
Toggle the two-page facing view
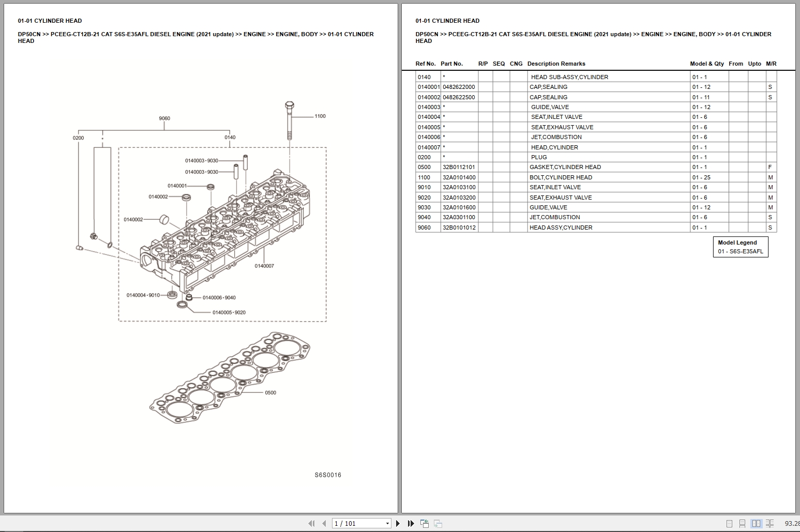point(757,523)
